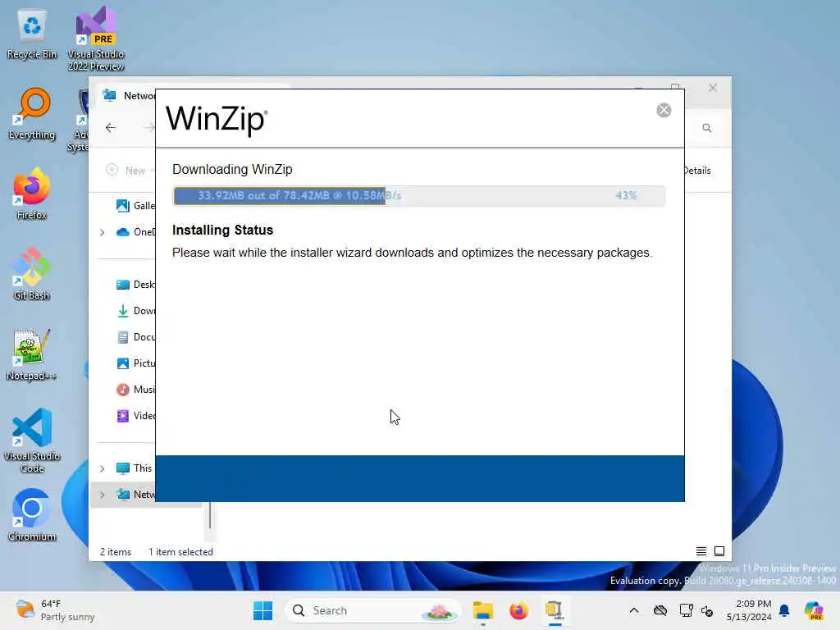Screen dimensions: 840x630
Task: Open Desktop folder in Explorer sidebar
Action: point(135,285)
